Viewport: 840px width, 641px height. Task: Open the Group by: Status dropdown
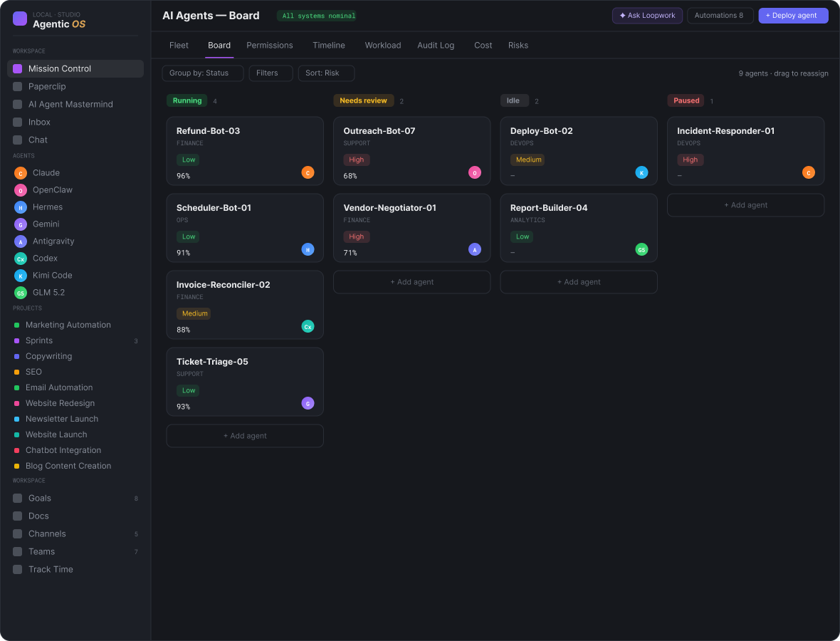[x=203, y=73]
